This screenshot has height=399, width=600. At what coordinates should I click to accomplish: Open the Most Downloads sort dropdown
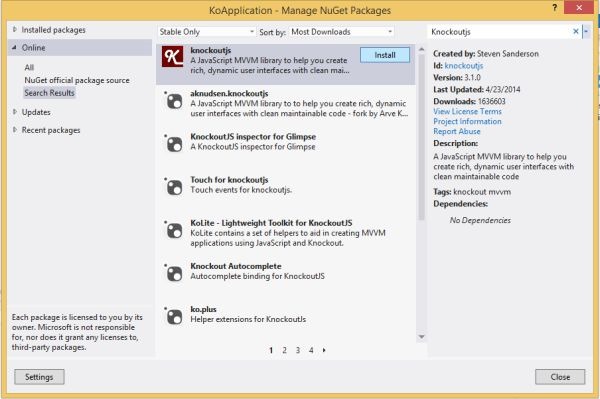pyautogui.click(x=342, y=32)
